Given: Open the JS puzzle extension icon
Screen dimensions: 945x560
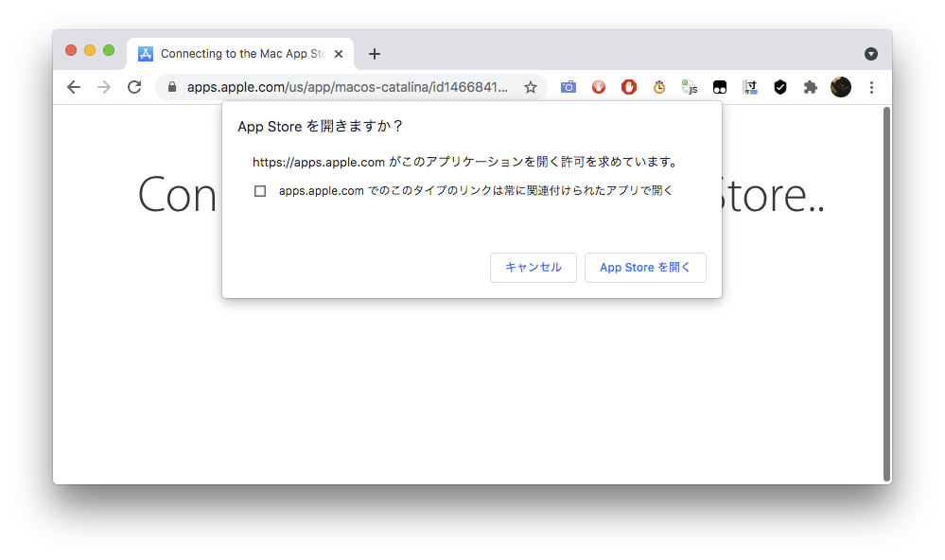Looking at the screenshot, I should [x=690, y=87].
